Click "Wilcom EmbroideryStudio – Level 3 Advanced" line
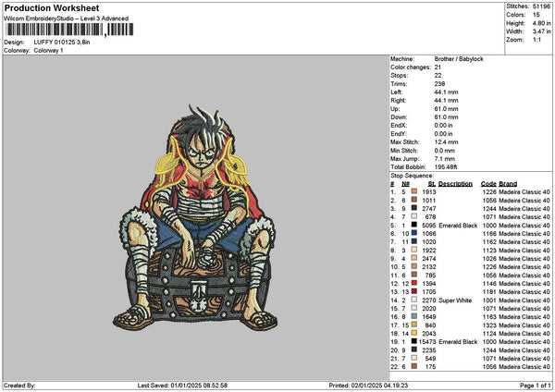The image size is (555, 392). point(67,18)
